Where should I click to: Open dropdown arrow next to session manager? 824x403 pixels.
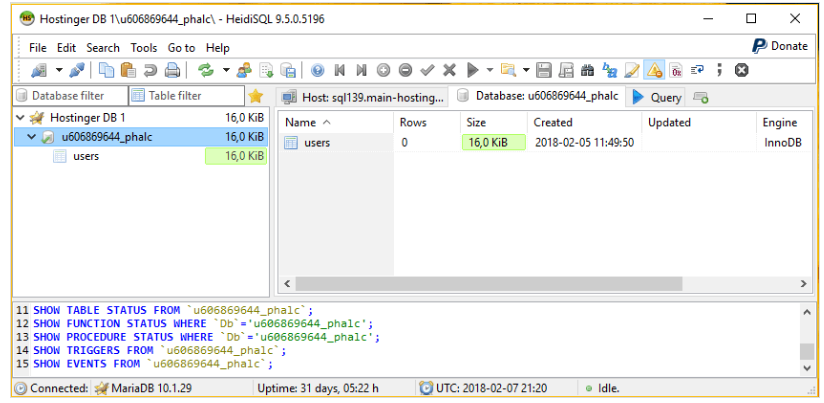coord(59,70)
